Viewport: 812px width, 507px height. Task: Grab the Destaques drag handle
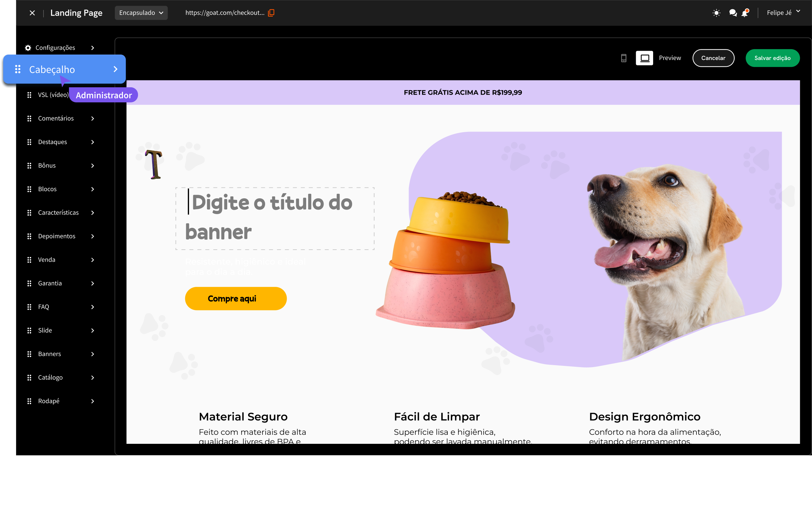pyautogui.click(x=29, y=142)
